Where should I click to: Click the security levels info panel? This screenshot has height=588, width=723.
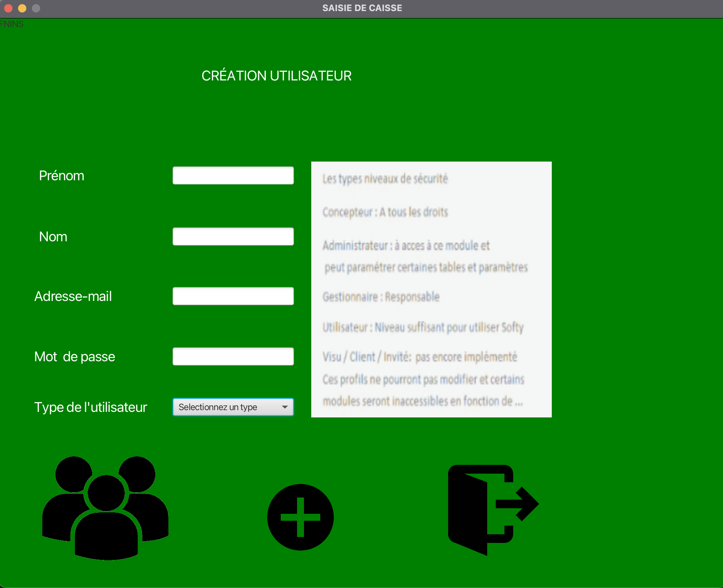[x=431, y=289]
